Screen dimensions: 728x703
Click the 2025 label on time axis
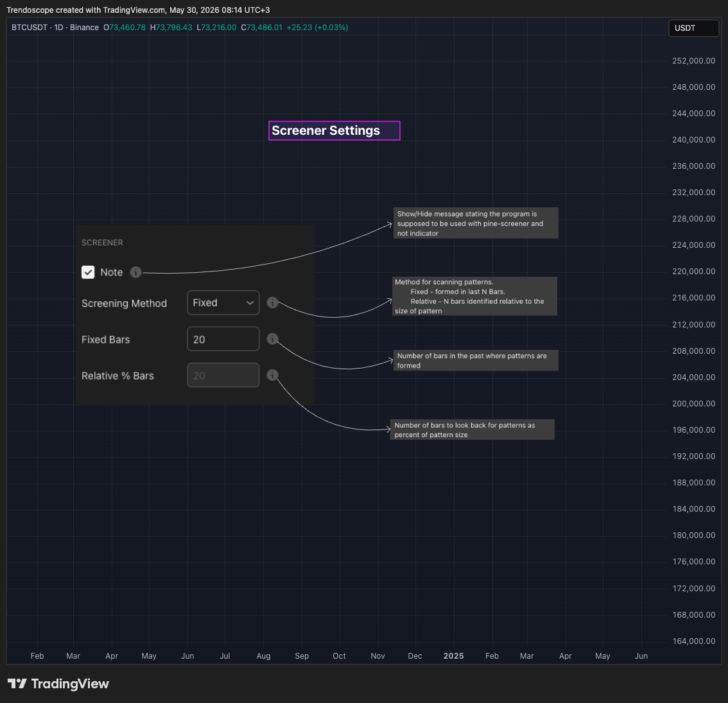tap(454, 655)
